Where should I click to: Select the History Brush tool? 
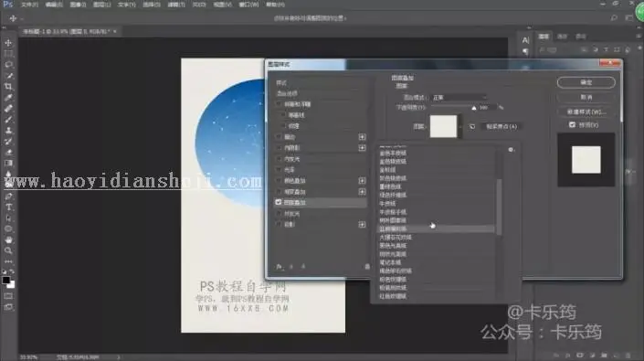[8, 142]
